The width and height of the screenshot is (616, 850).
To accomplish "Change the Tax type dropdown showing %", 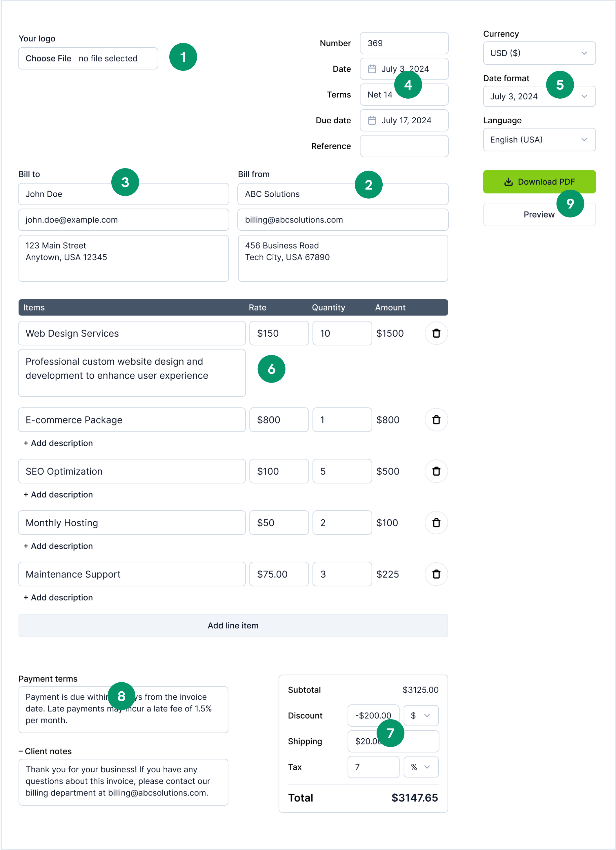I will (421, 767).
